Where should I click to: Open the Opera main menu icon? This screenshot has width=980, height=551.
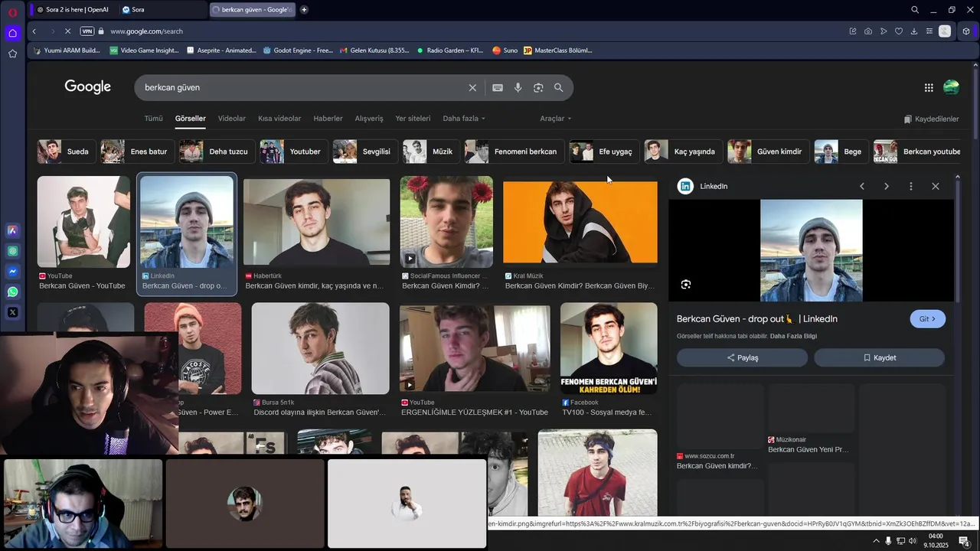click(x=12, y=11)
